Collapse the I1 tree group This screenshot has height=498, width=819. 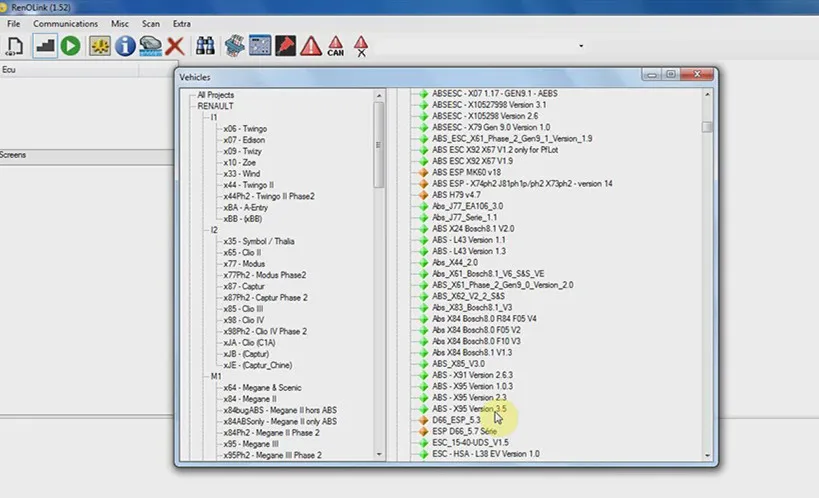pyautogui.click(x=214, y=117)
